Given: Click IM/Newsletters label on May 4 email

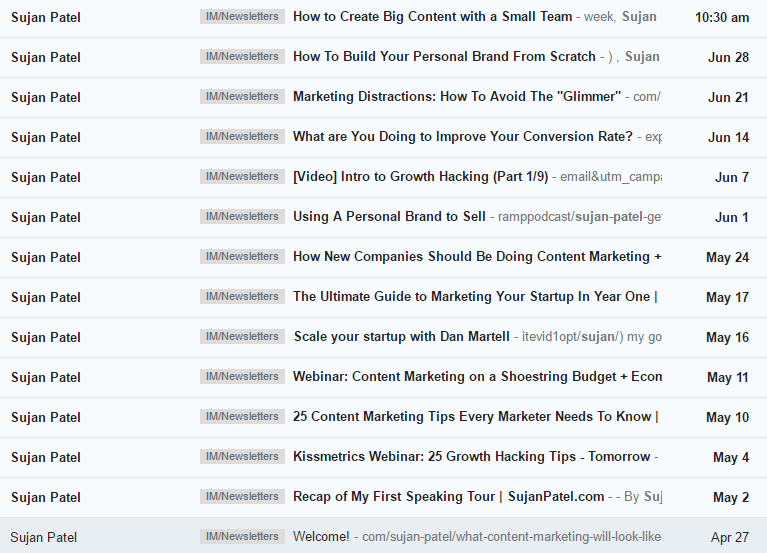Looking at the screenshot, I should click(x=242, y=457).
